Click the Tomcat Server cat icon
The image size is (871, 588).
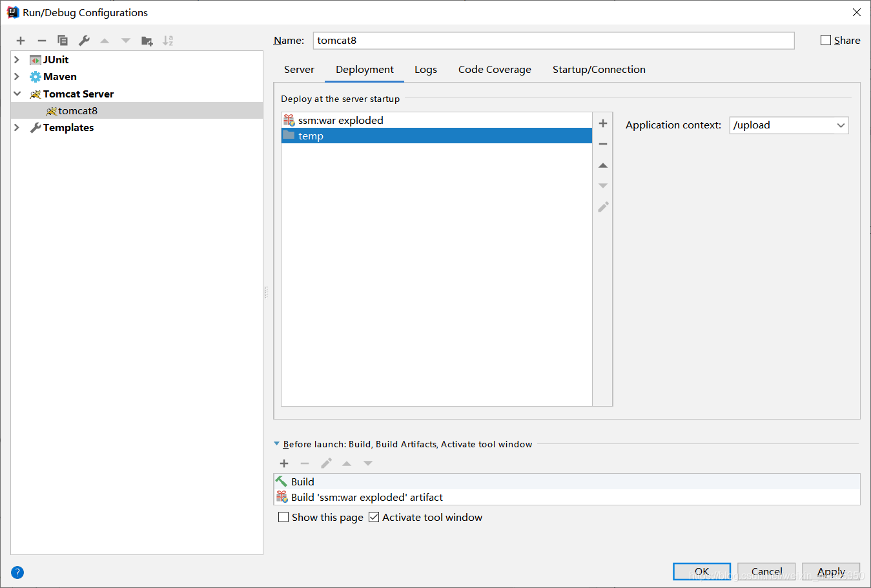pos(36,94)
